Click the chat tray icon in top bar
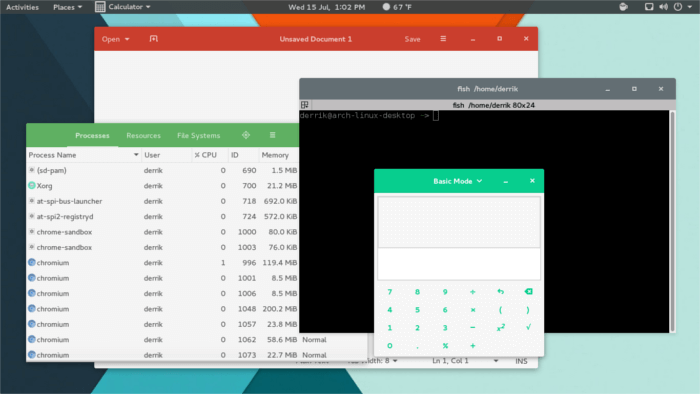Image resolution: width=700 pixels, height=394 pixels. [x=623, y=7]
